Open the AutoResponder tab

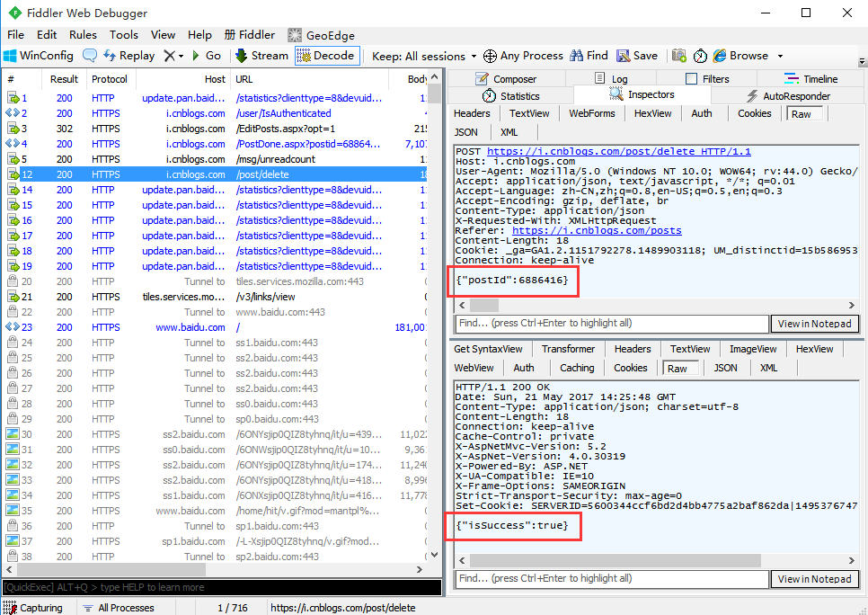[788, 96]
